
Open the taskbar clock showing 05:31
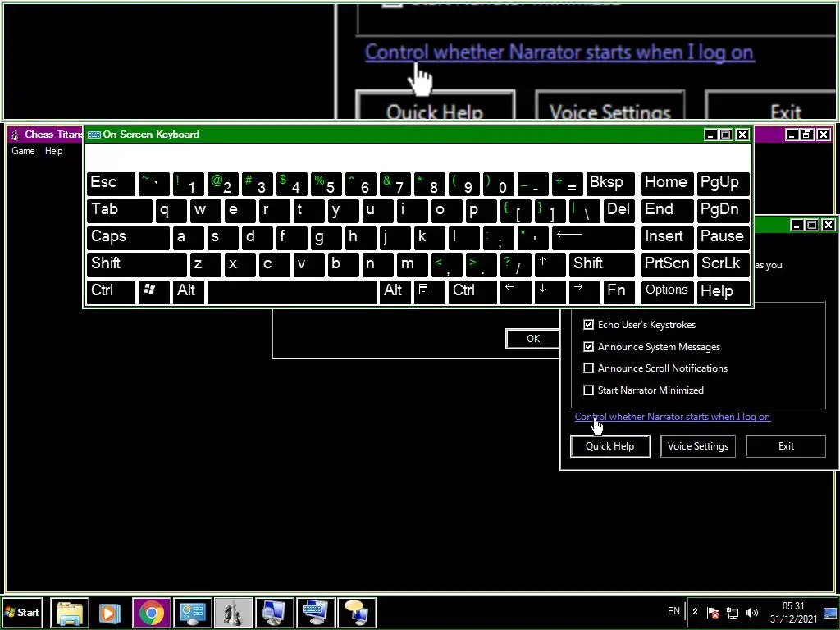point(793,612)
